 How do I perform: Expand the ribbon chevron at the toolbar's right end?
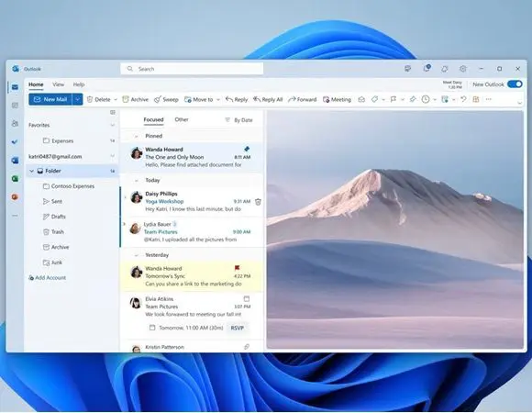click(x=519, y=103)
